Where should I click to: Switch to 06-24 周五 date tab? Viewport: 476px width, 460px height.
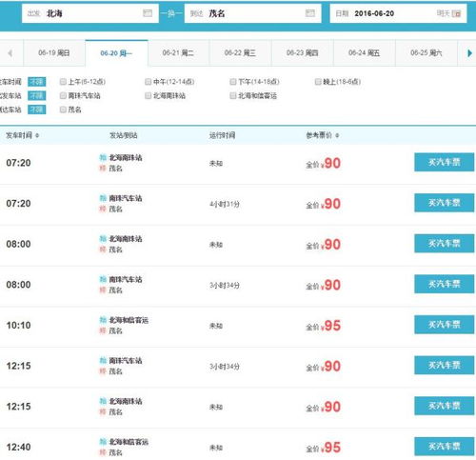[x=364, y=53]
